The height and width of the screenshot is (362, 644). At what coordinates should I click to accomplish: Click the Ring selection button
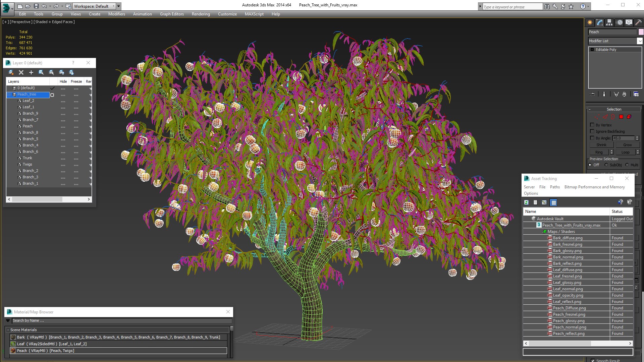[599, 152]
